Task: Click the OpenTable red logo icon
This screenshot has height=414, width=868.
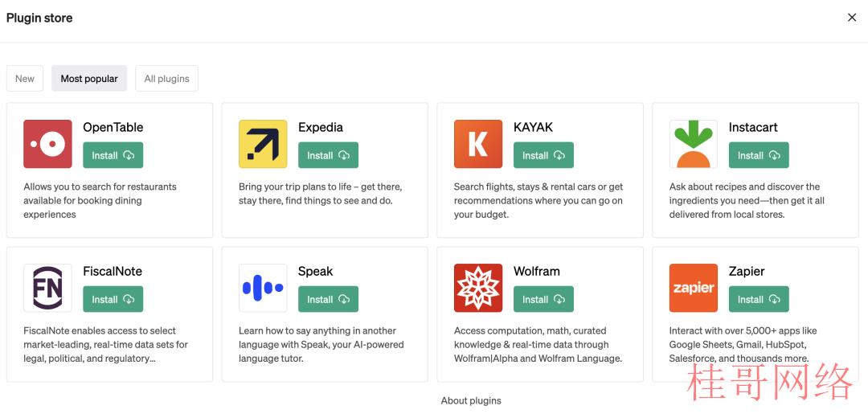Action: pyautogui.click(x=47, y=144)
